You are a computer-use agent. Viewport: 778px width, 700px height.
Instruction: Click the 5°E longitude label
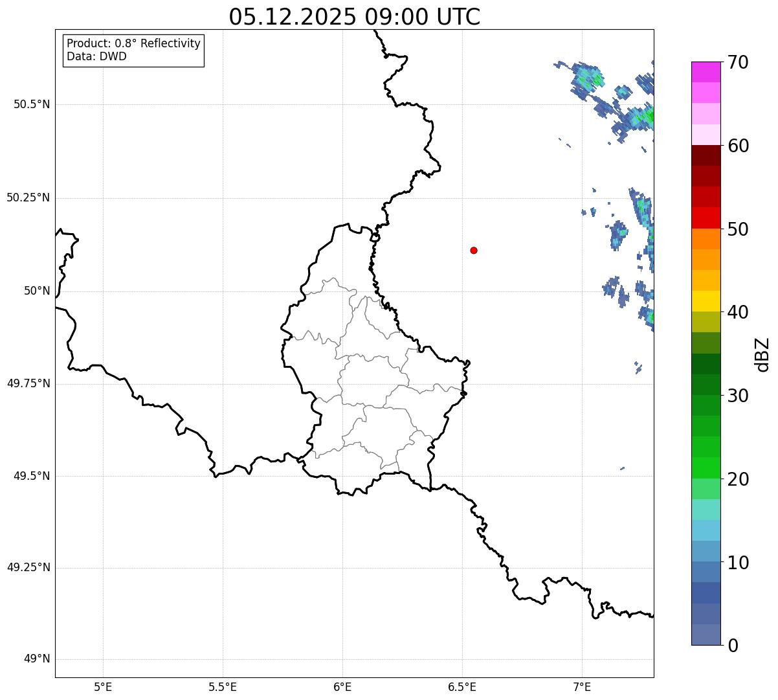tap(103, 686)
